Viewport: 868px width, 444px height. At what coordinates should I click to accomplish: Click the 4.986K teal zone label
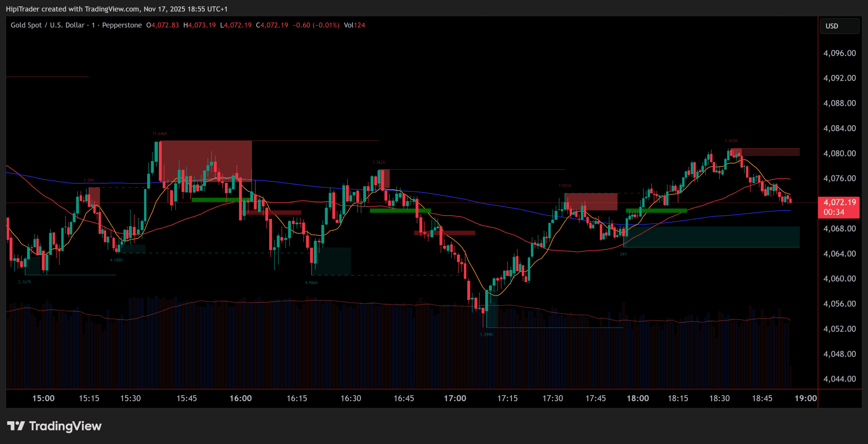pyautogui.click(x=311, y=283)
